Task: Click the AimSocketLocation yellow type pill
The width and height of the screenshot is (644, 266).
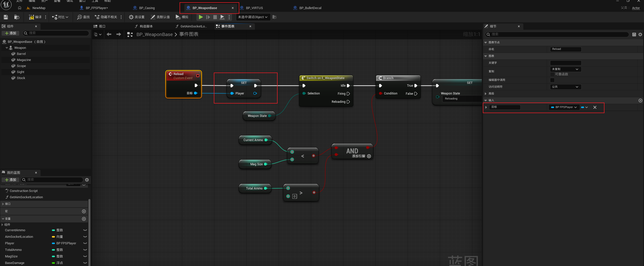Action: [53, 237]
